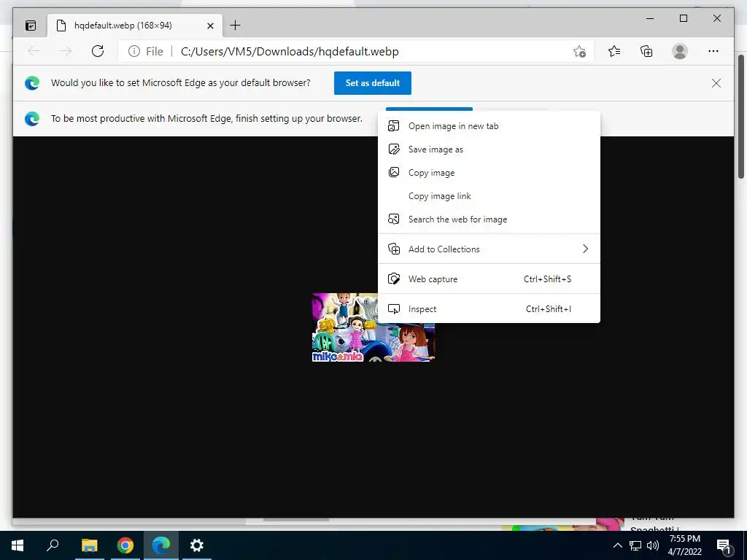Minimize the Edge window

click(650, 18)
